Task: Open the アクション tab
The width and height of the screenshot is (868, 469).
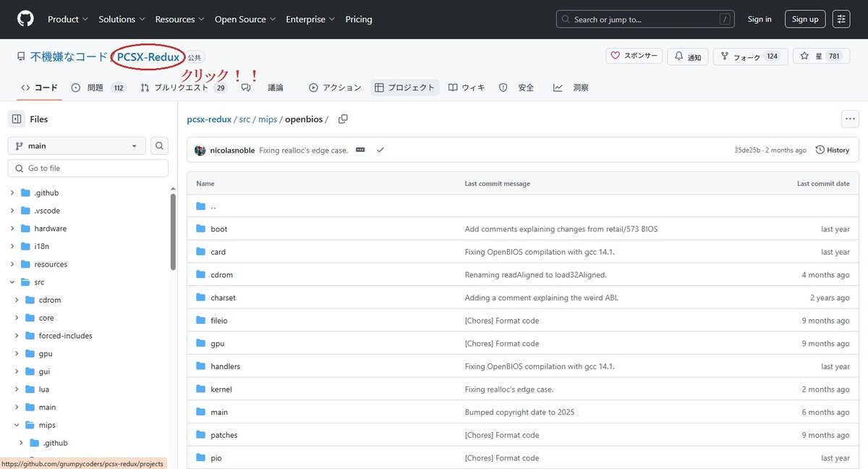Action: click(x=335, y=87)
